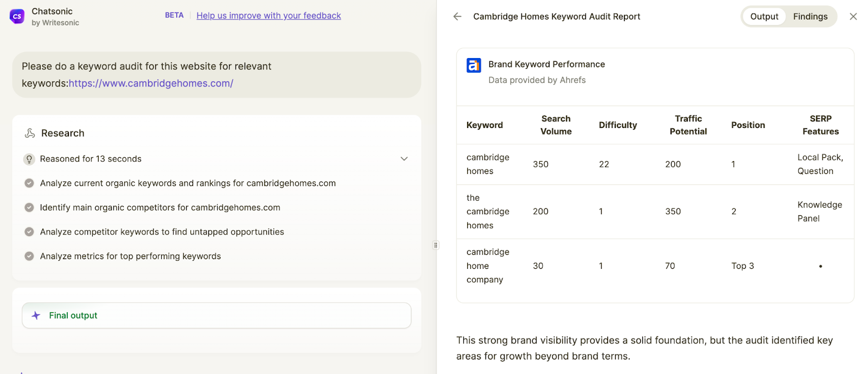The height and width of the screenshot is (374, 868).
Task: Open the Final output button
Action: tap(216, 315)
